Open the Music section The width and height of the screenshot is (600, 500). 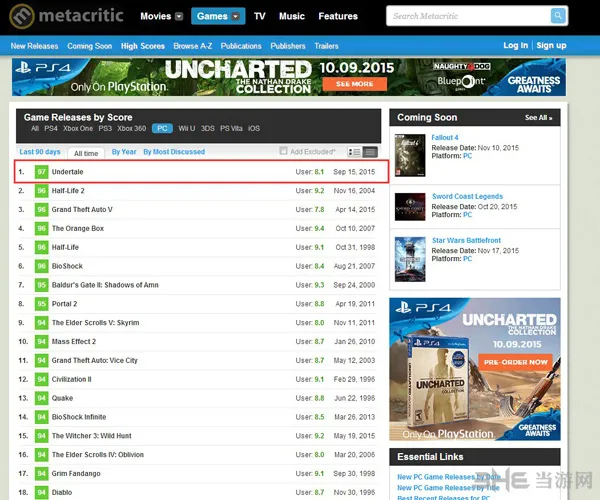pyautogui.click(x=292, y=16)
